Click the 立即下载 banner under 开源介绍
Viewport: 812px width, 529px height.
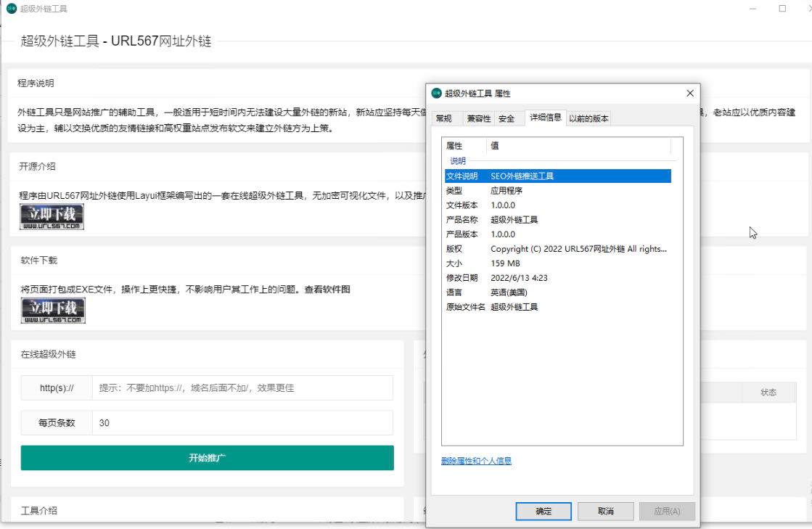click(x=51, y=216)
